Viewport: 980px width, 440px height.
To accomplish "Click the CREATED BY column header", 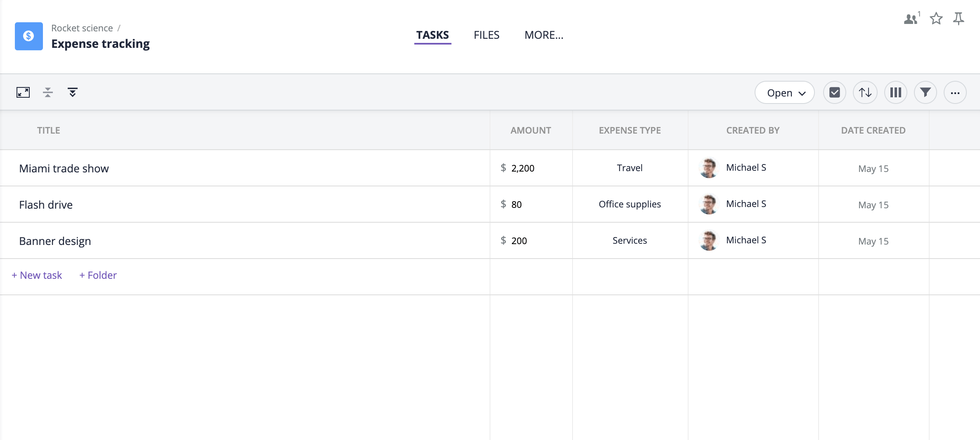I will pos(753,130).
